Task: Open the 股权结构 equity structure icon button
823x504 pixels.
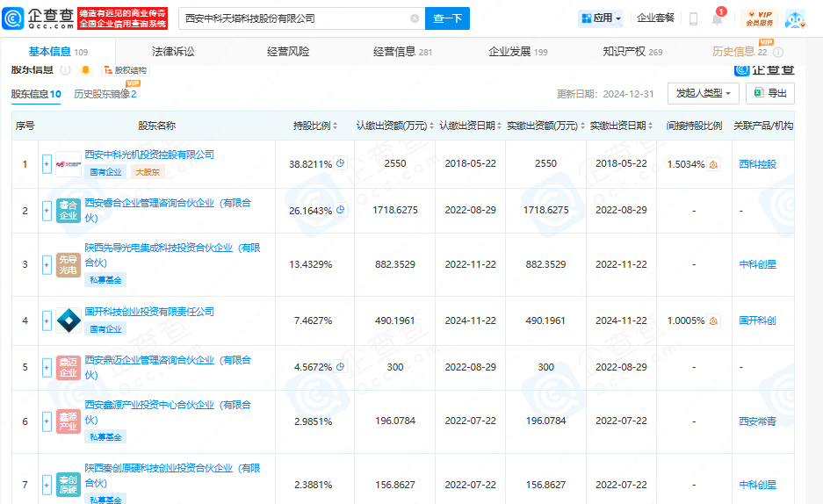Action: point(125,70)
